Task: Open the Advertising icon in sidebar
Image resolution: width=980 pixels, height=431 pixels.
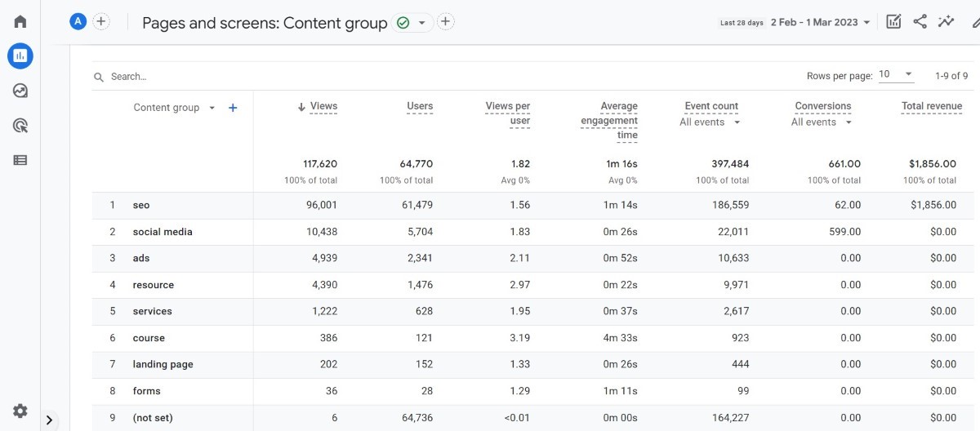Action: coord(20,125)
